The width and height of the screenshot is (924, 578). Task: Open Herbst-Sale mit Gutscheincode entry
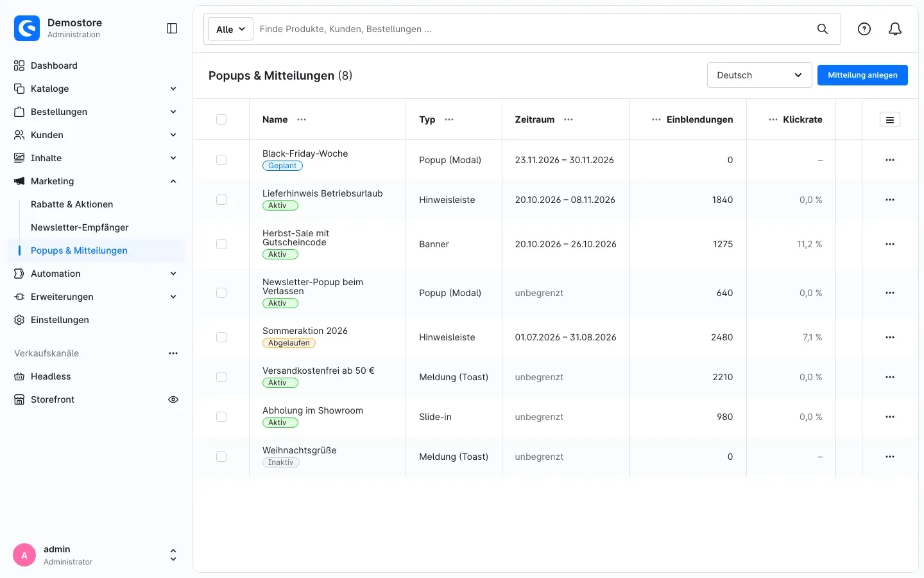296,238
